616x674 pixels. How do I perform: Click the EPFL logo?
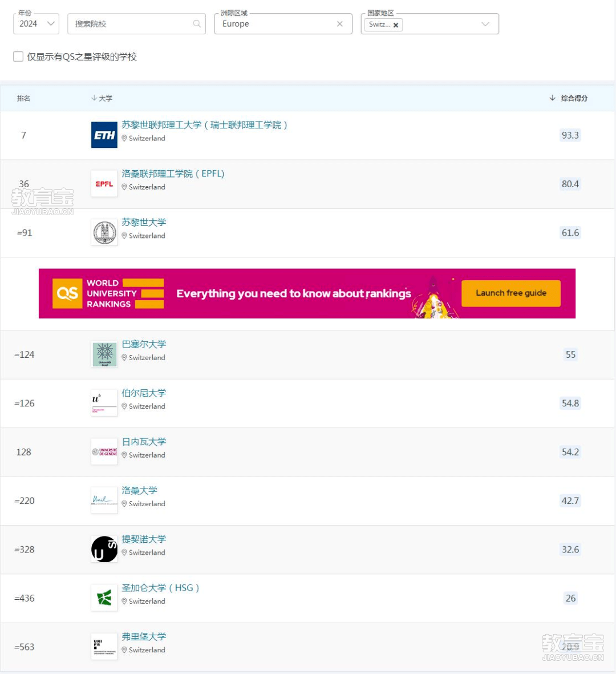104,184
